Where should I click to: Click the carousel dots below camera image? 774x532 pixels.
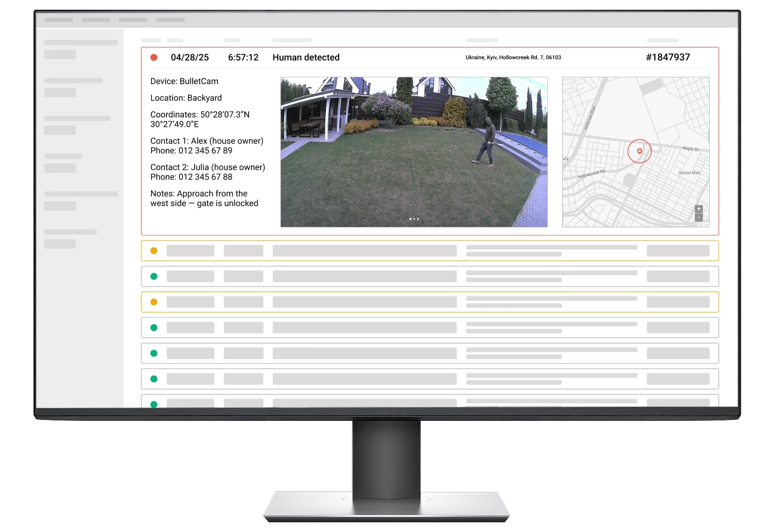pos(414,219)
